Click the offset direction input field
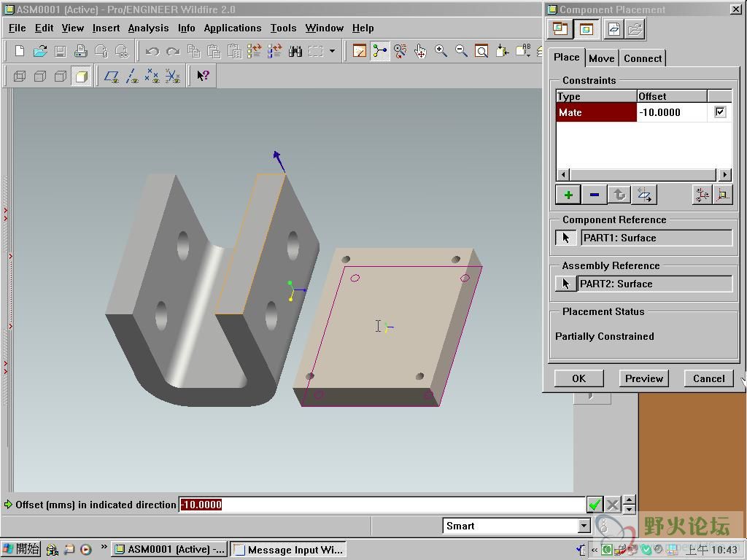This screenshot has height=560, width=747. (382, 505)
